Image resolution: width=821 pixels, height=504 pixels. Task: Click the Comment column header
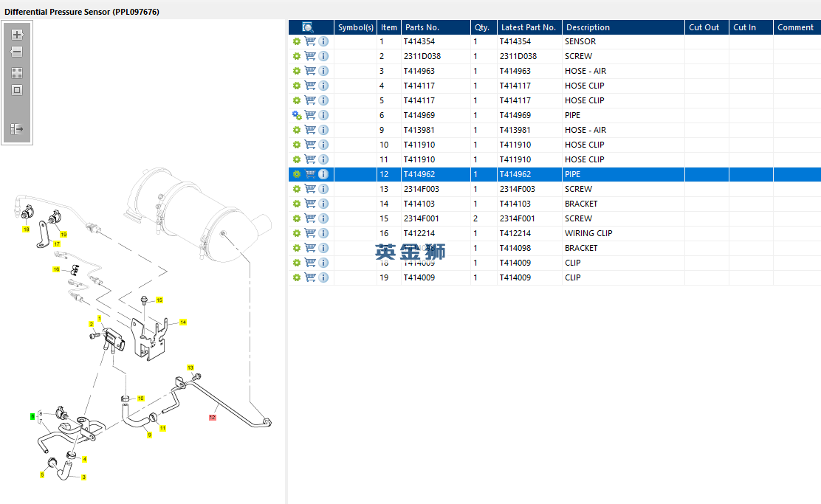797,27
